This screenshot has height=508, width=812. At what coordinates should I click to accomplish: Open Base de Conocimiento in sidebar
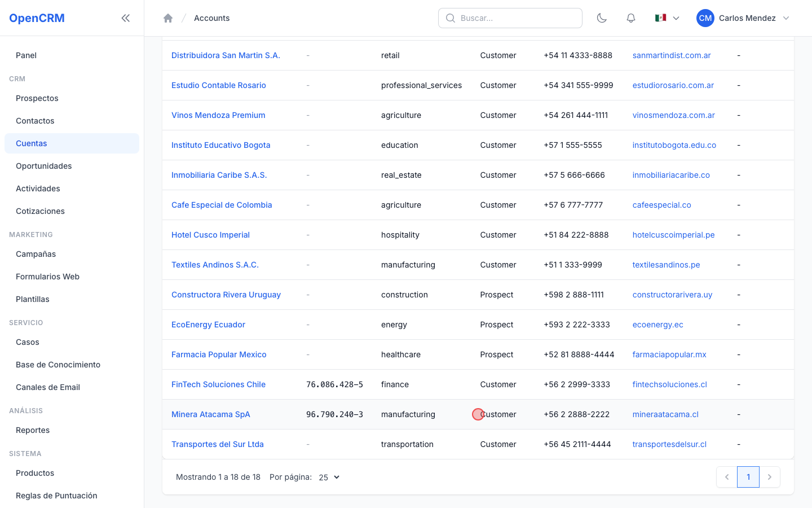click(72, 365)
